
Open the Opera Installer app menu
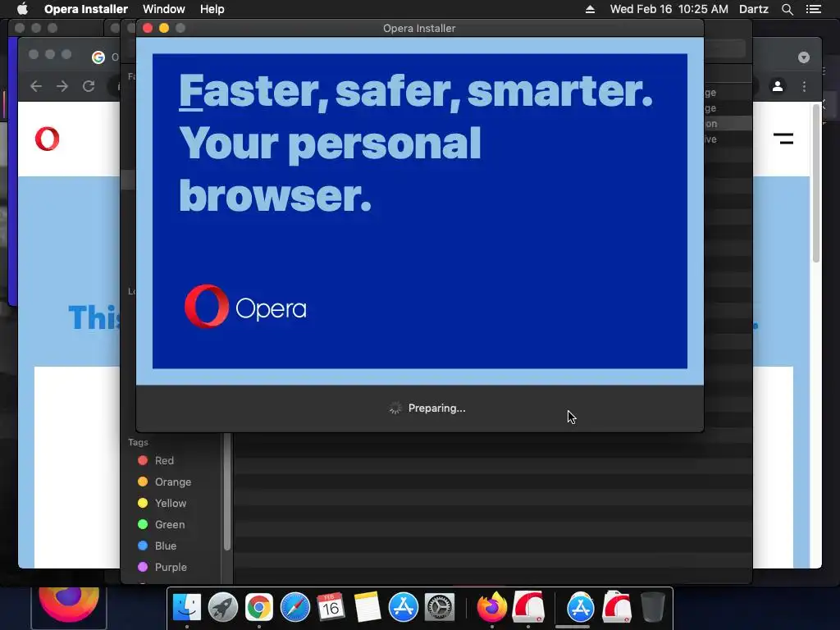pos(85,9)
